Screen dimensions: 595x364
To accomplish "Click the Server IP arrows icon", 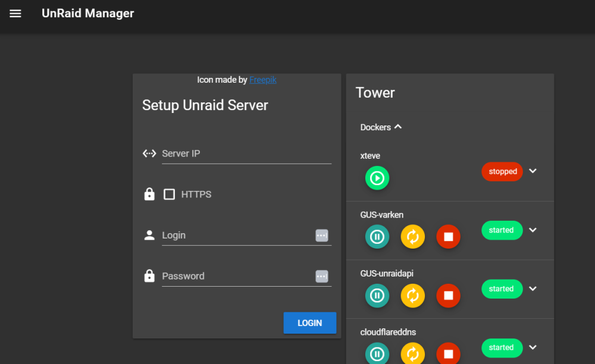I will pos(149,153).
